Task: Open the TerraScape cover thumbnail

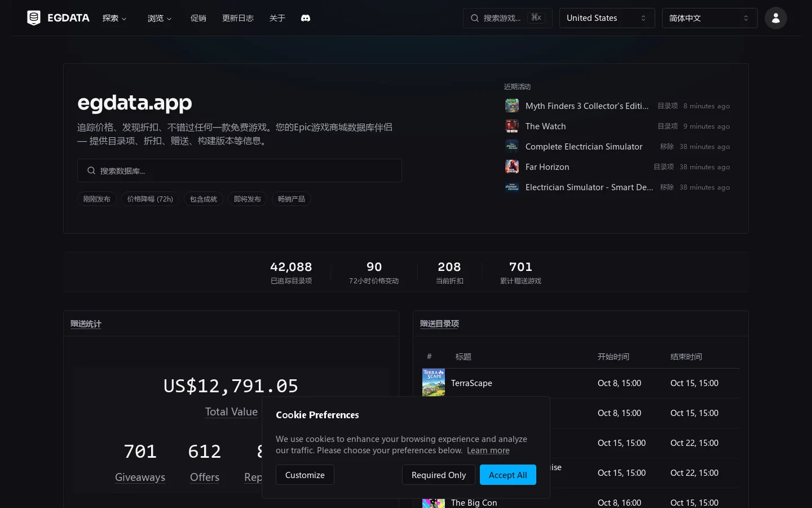Action: (x=434, y=383)
